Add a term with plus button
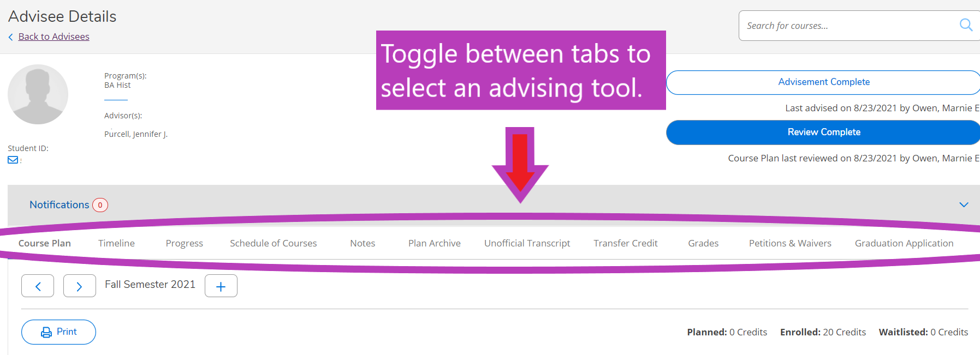The width and height of the screenshot is (980, 355). point(221,286)
